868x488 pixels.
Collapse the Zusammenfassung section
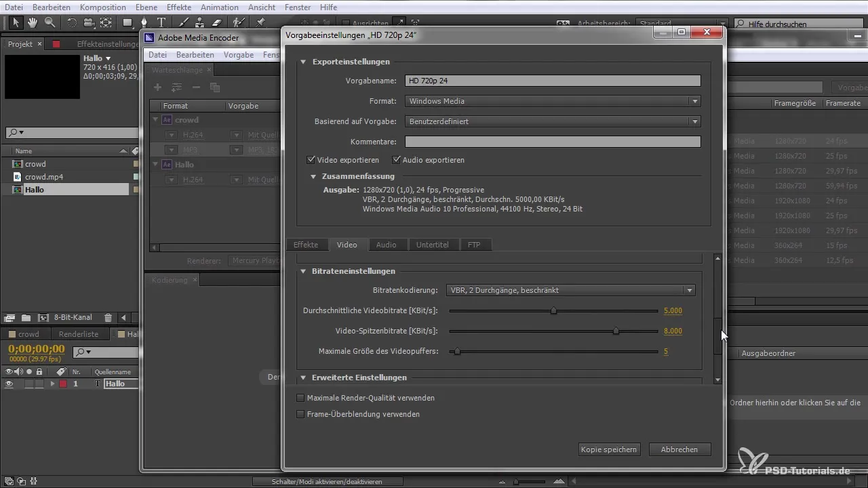tap(314, 176)
